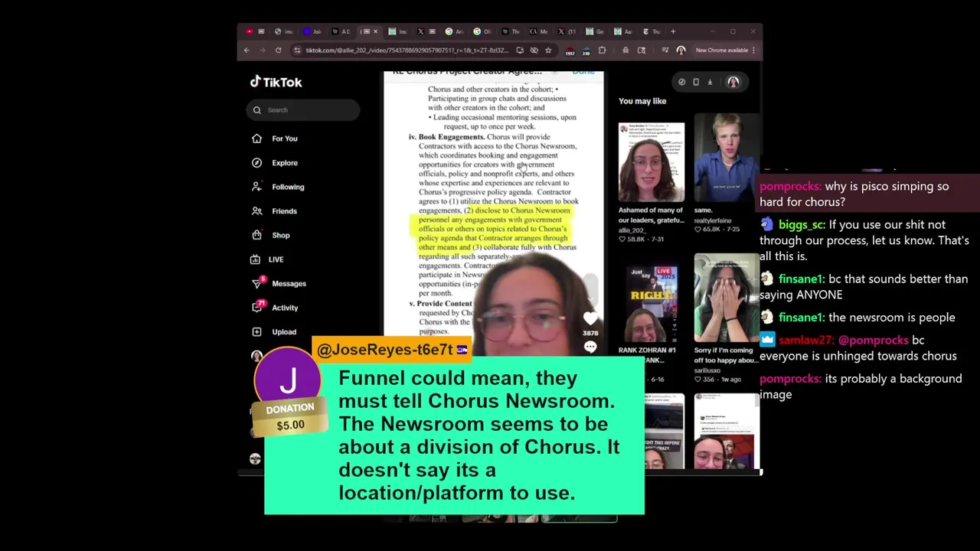The image size is (980, 551).
Task: Click pomprocks in 'why is pisco simping' message
Action: (790, 187)
